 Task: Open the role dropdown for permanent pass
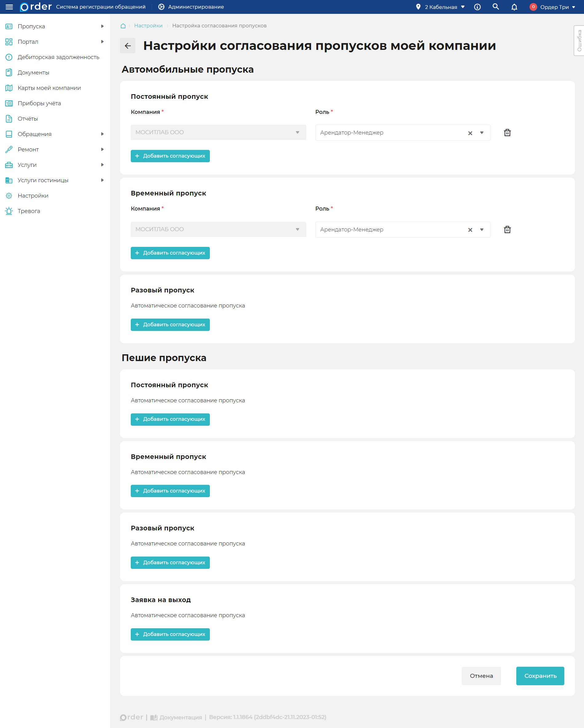pos(482,133)
